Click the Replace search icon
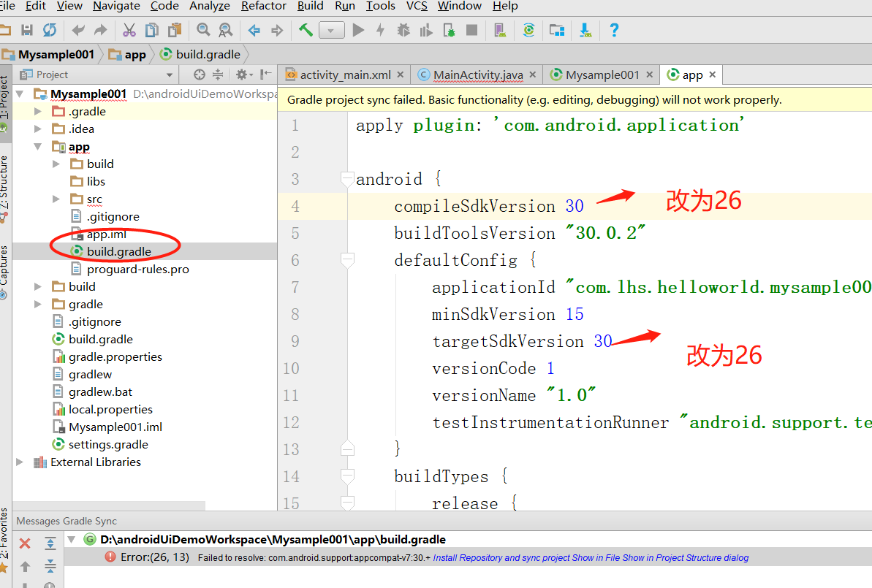Screen dimensions: 872x588 (225, 30)
